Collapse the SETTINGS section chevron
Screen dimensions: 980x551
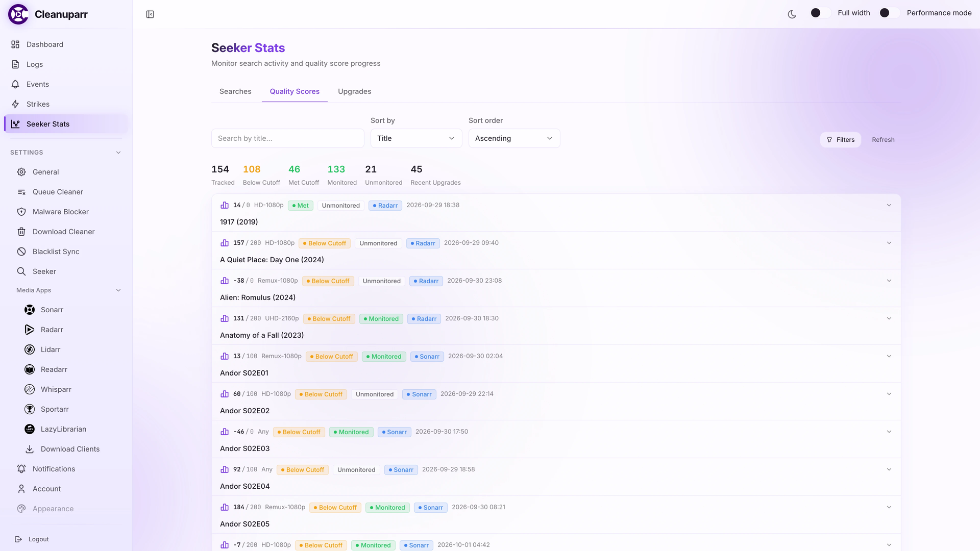click(118, 153)
